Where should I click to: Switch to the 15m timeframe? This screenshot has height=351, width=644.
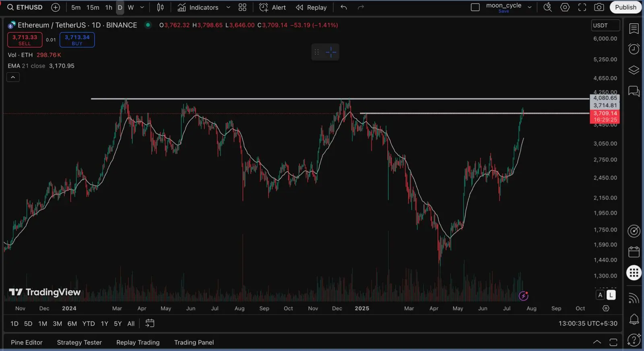(x=93, y=7)
